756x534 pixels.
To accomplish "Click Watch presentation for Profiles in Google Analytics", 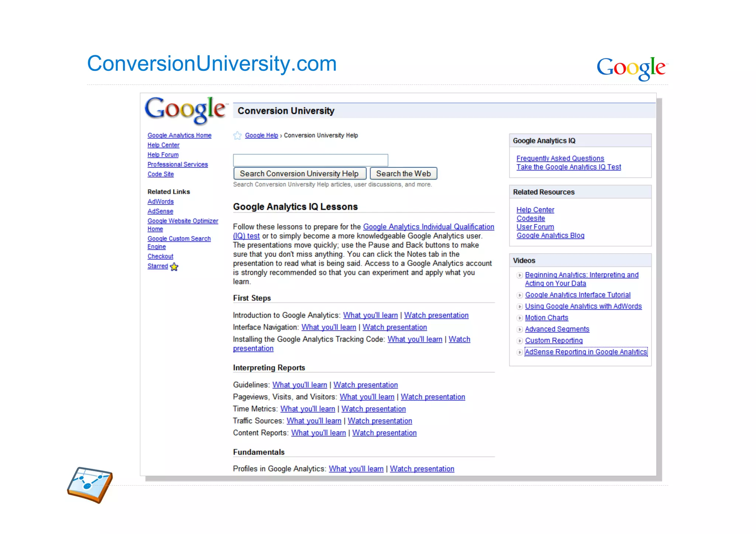I will point(422,469).
